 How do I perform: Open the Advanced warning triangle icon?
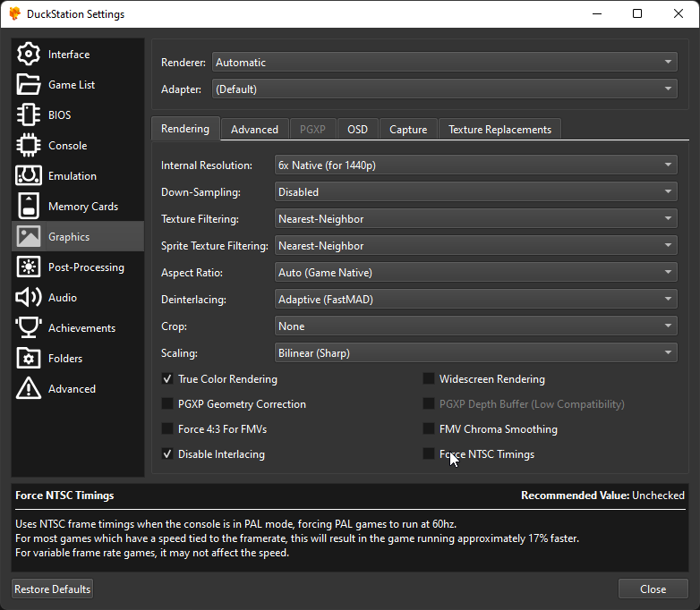[x=29, y=388]
